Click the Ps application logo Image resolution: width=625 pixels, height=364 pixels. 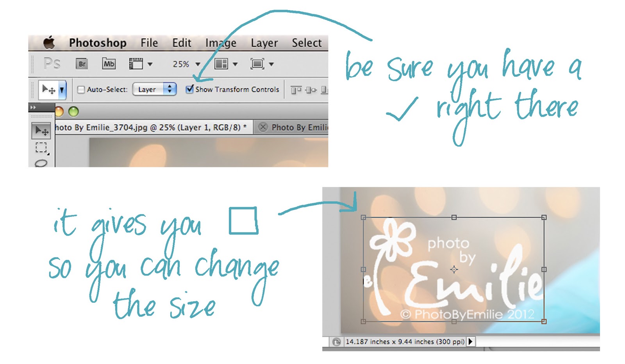pyautogui.click(x=52, y=64)
